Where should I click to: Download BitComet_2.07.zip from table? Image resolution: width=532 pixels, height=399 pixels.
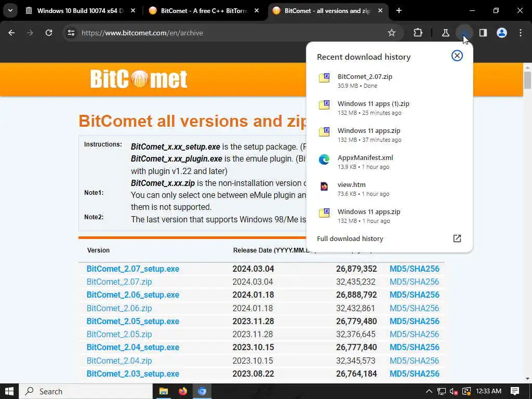119,282
